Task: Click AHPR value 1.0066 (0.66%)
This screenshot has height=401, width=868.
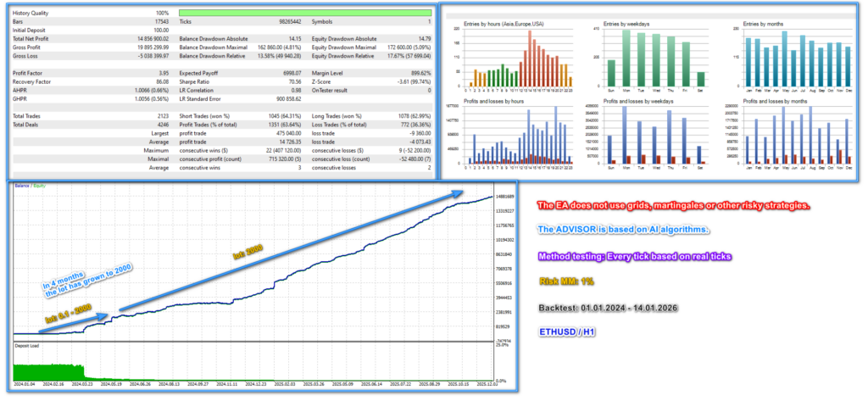Action: pos(152,90)
